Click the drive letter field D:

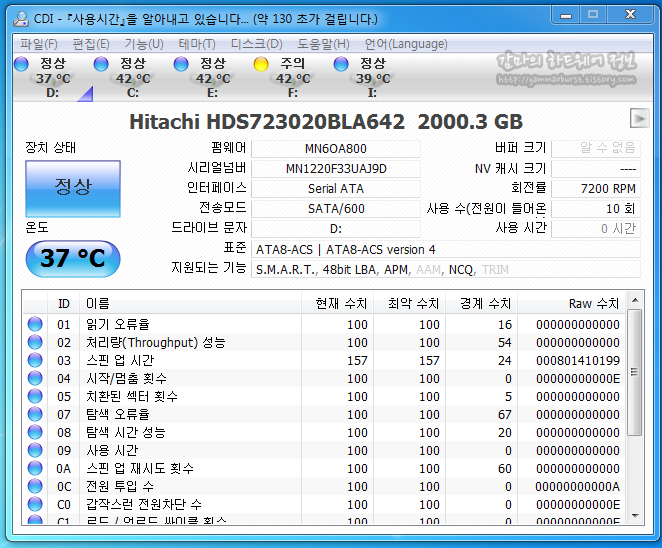336,229
